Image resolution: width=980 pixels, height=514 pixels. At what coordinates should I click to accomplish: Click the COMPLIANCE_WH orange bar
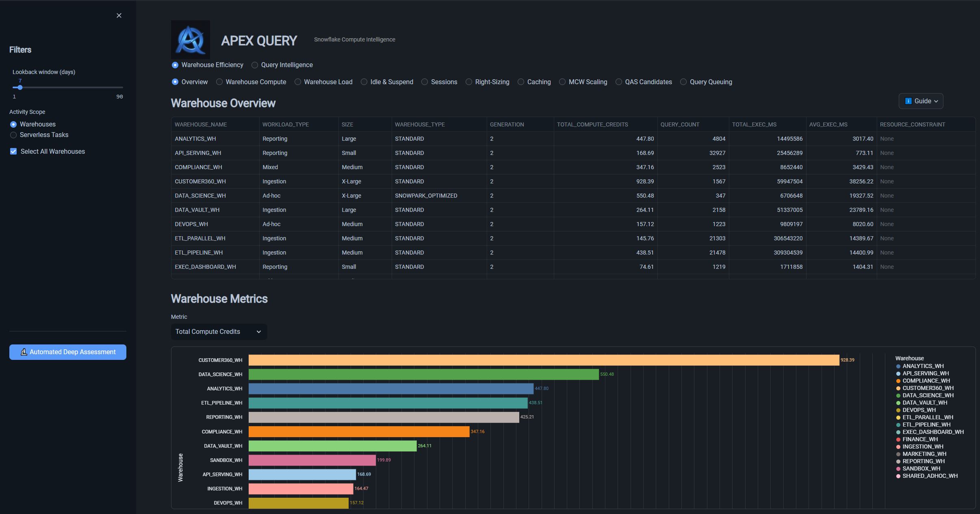tap(359, 432)
